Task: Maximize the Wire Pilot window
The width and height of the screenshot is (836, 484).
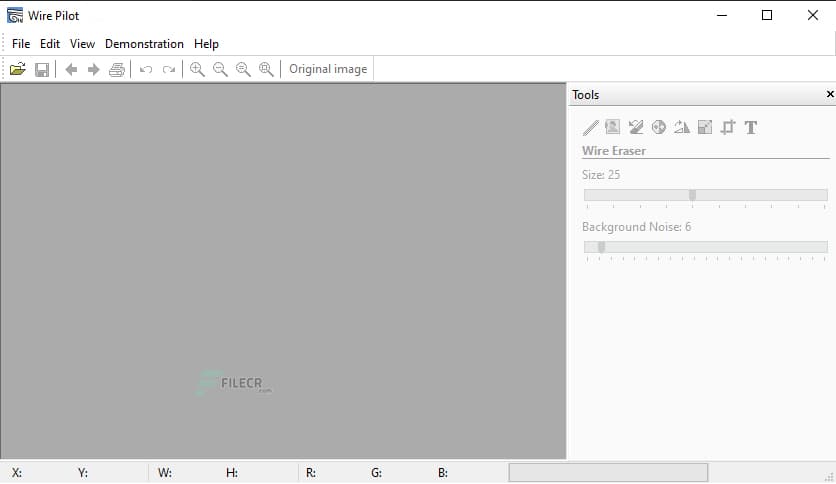Action: (x=767, y=15)
